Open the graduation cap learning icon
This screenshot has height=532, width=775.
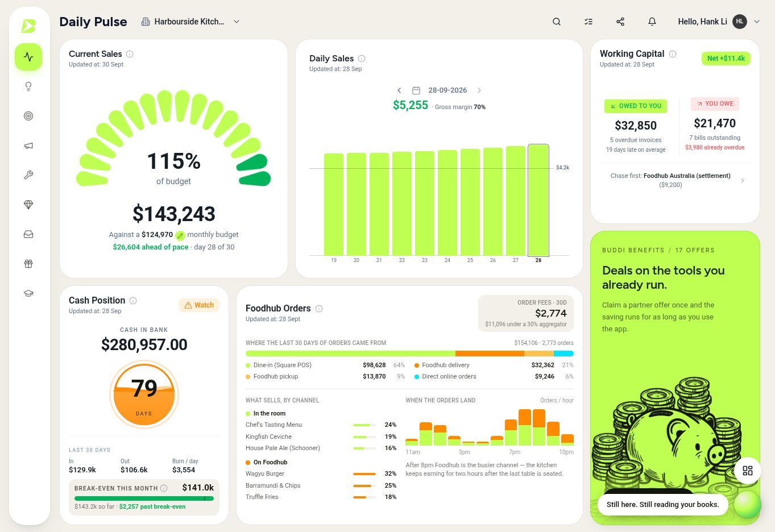(x=28, y=293)
